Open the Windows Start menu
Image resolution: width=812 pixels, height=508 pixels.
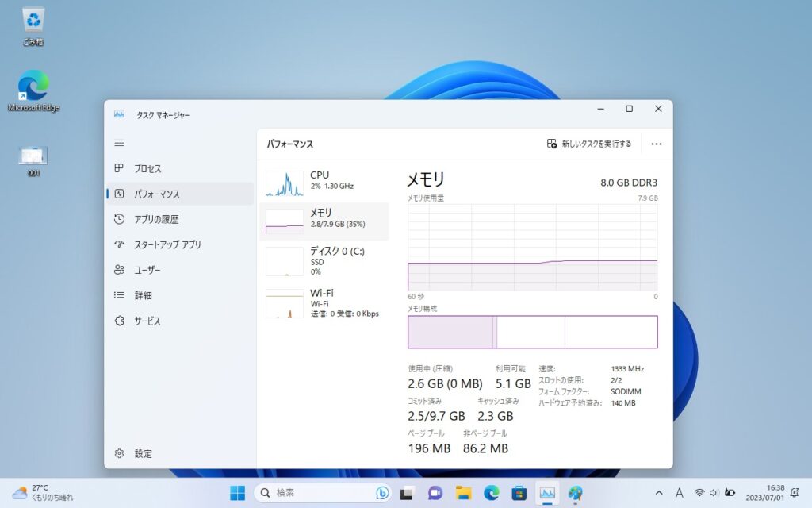tap(237, 493)
